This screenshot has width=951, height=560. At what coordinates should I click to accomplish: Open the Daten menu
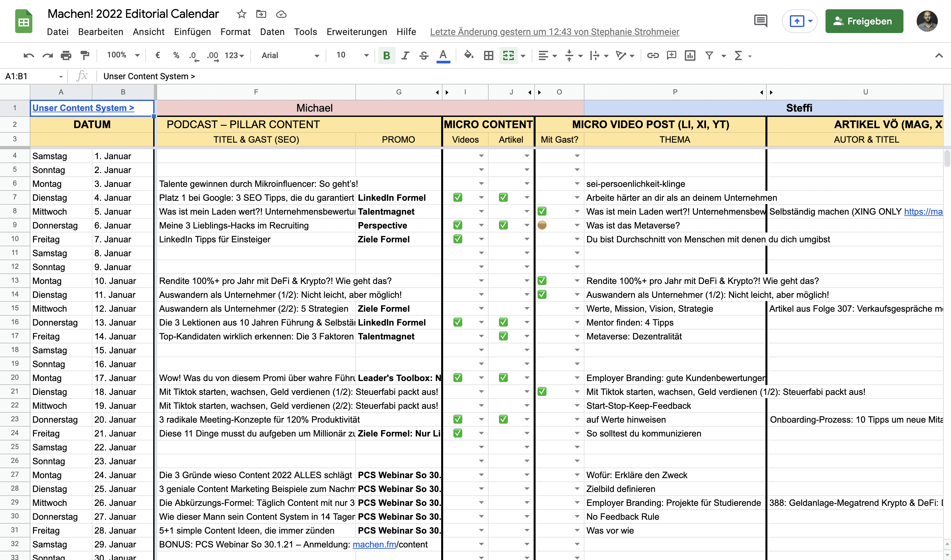[272, 32]
